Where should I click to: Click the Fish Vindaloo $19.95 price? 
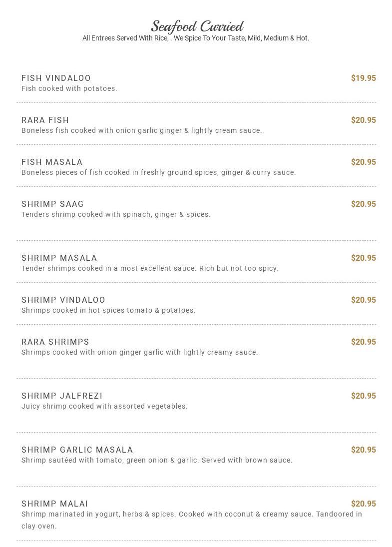363,78
